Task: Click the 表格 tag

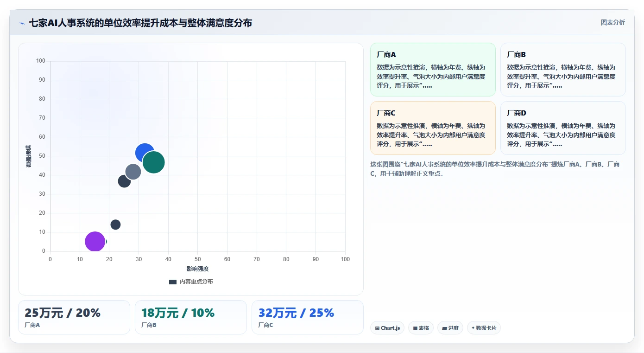Action: tap(421, 328)
